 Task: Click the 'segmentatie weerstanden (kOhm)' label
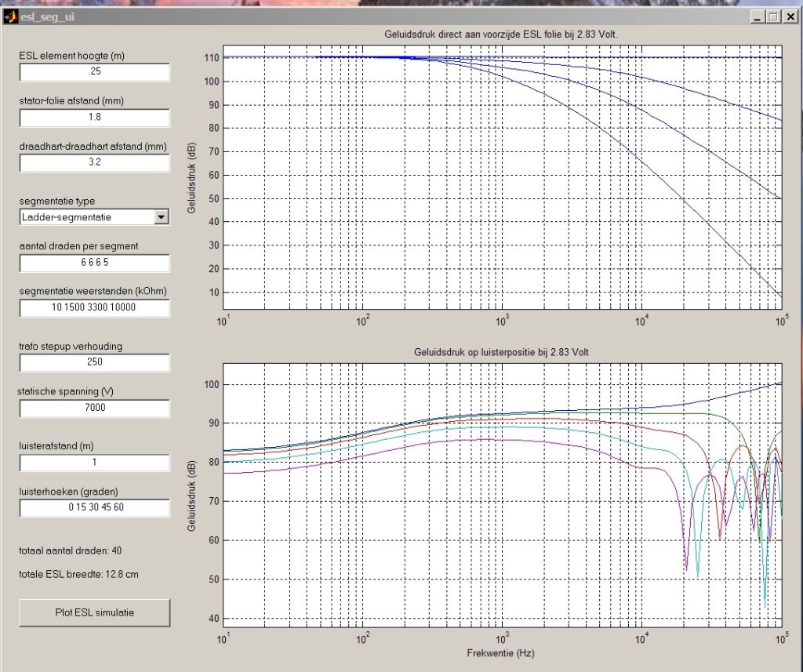(x=93, y=292)
